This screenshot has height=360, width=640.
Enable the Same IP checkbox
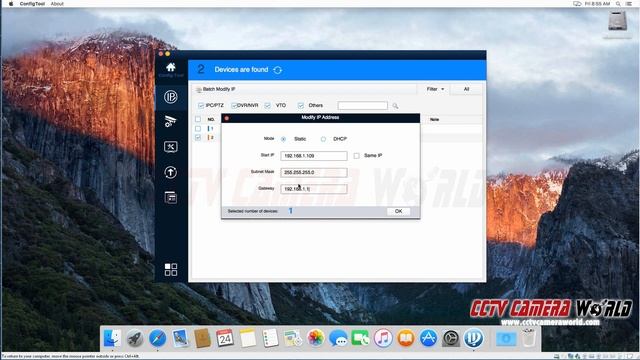pyautogui.click(x=356, y=156)
